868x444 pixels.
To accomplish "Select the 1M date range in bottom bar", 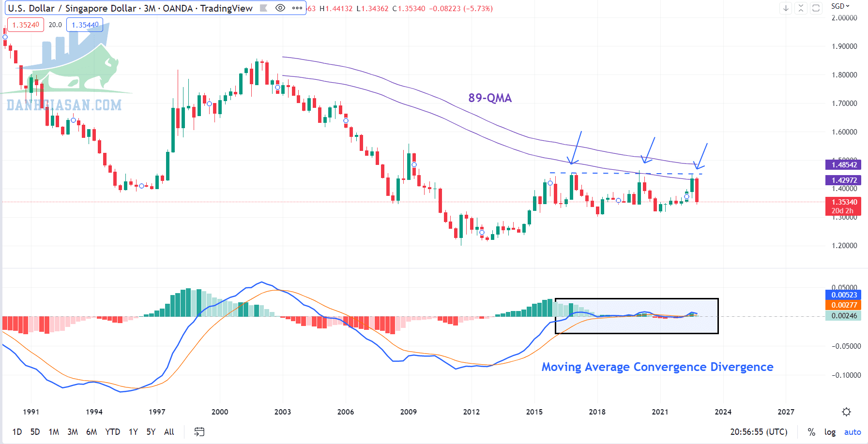I will (x=54, y=431).
